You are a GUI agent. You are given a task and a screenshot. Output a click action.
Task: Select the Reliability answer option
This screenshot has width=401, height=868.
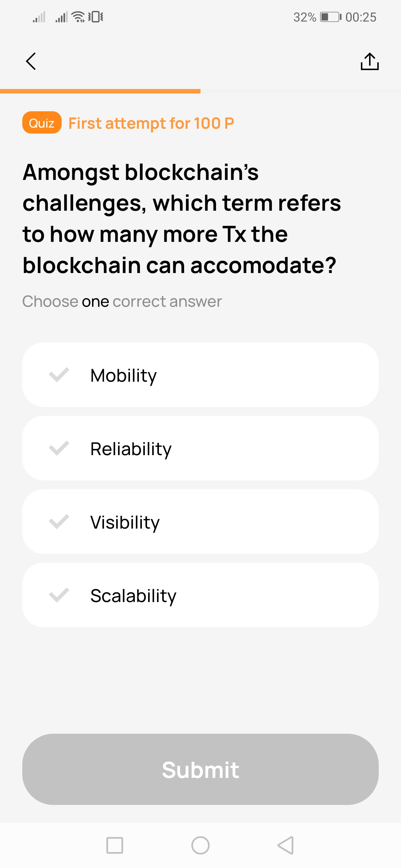point(200,448)
